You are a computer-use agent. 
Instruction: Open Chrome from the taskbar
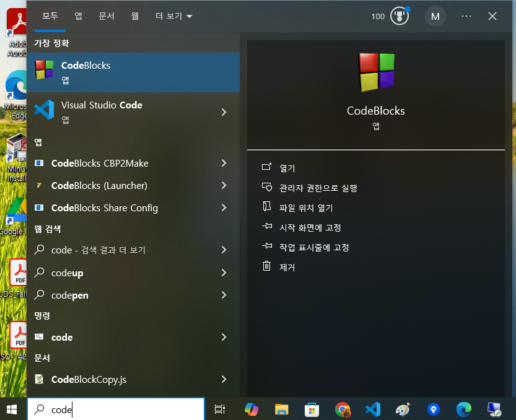[342, 409]
